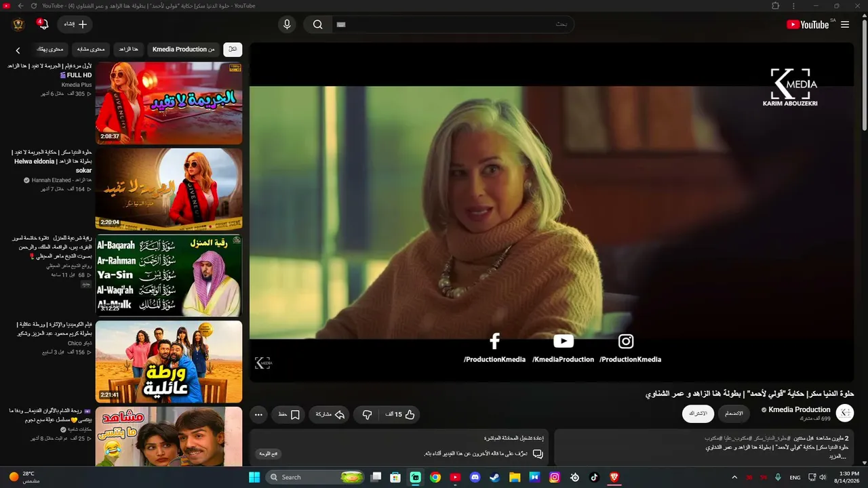Launch Steam from the taskbar
The height and width of the screenshot is (488, 868).
tap(495, 477)
